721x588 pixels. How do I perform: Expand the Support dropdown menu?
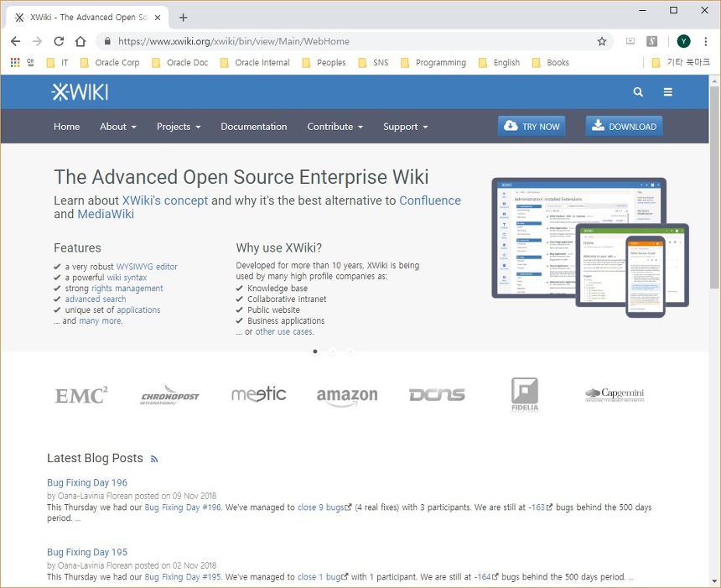[405, 127]
